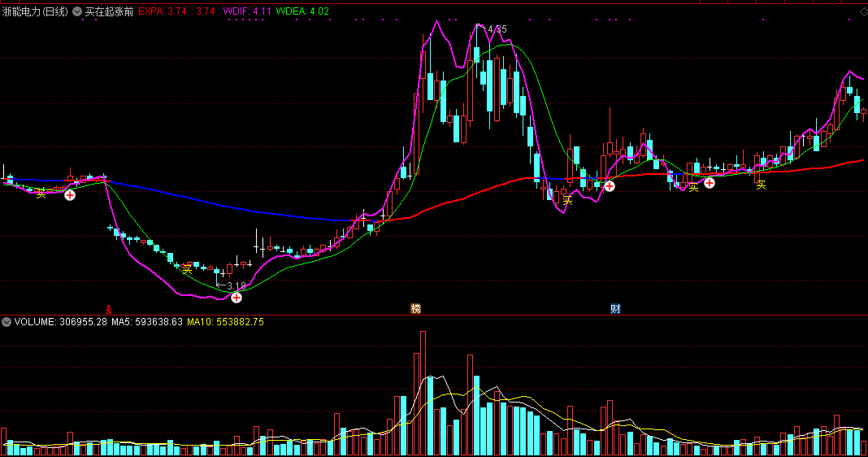Click the WDIF: 4.11 readout
868x457 pixels.
pyautogui.click(x=247, y=11)
